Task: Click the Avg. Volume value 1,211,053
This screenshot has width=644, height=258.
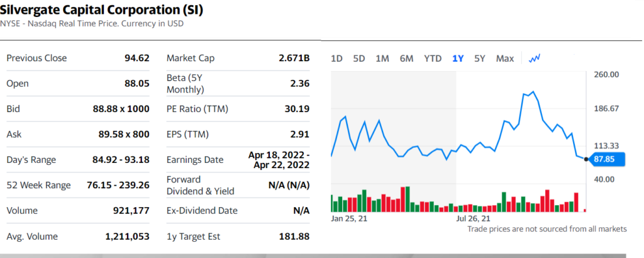Action: [127, 236]
